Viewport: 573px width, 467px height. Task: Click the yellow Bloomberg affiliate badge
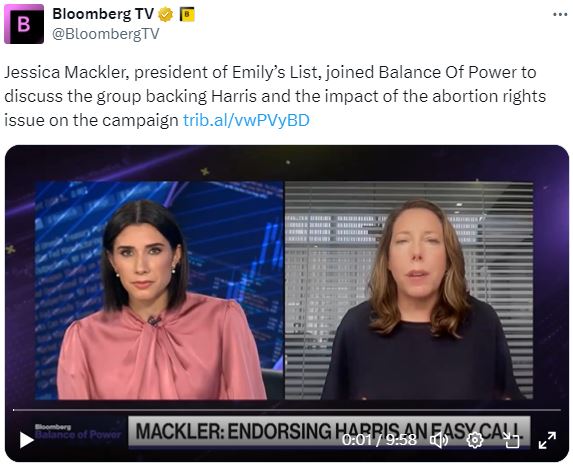coord(187,15)
